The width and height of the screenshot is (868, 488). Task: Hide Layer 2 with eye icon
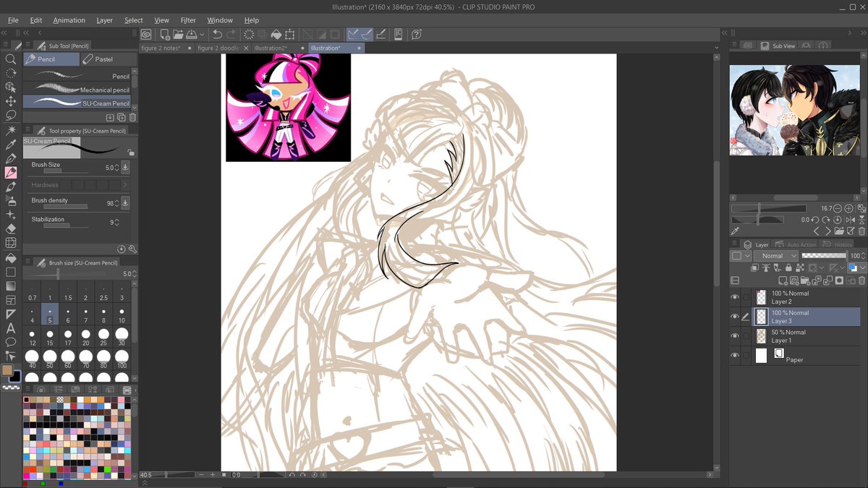point(735,297)
